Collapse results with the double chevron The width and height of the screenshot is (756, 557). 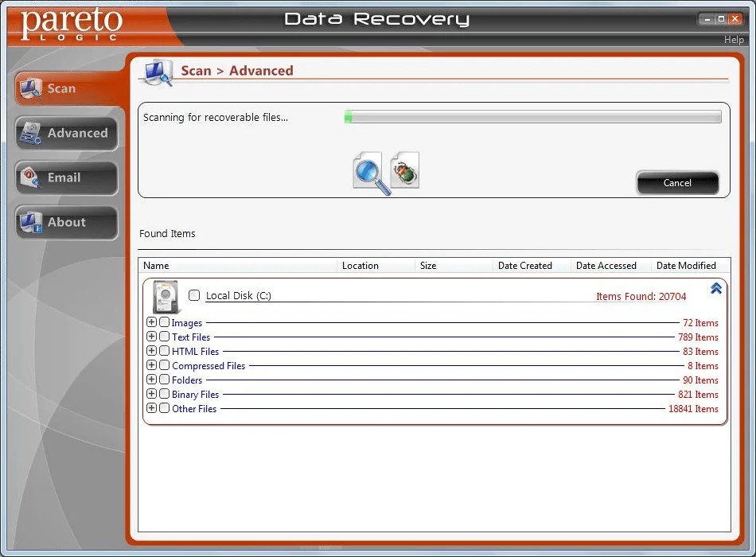click(x=715, y=289)
